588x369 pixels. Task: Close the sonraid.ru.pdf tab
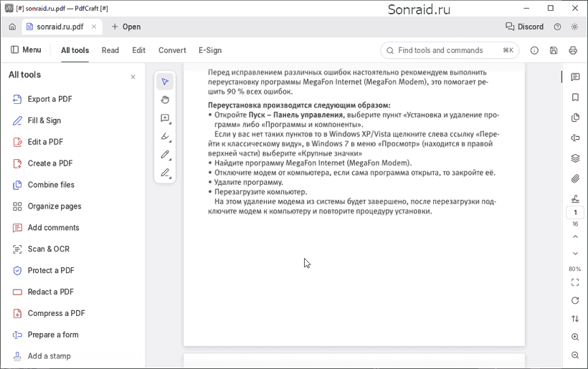94,27
